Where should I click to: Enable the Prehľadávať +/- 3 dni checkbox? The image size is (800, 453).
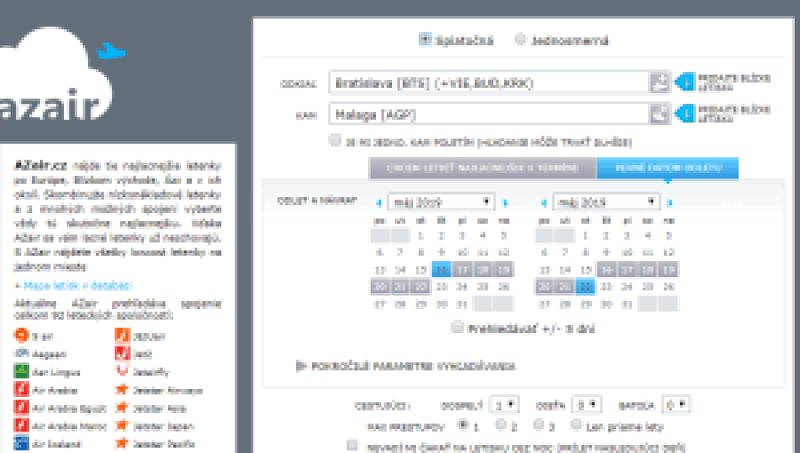tap(457, 327)
